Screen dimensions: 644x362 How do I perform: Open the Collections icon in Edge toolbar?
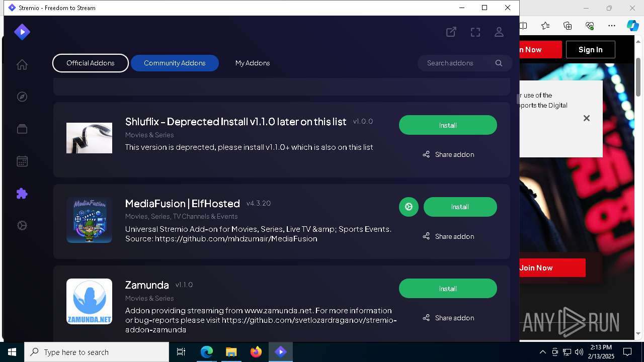[x=568, y=26]
